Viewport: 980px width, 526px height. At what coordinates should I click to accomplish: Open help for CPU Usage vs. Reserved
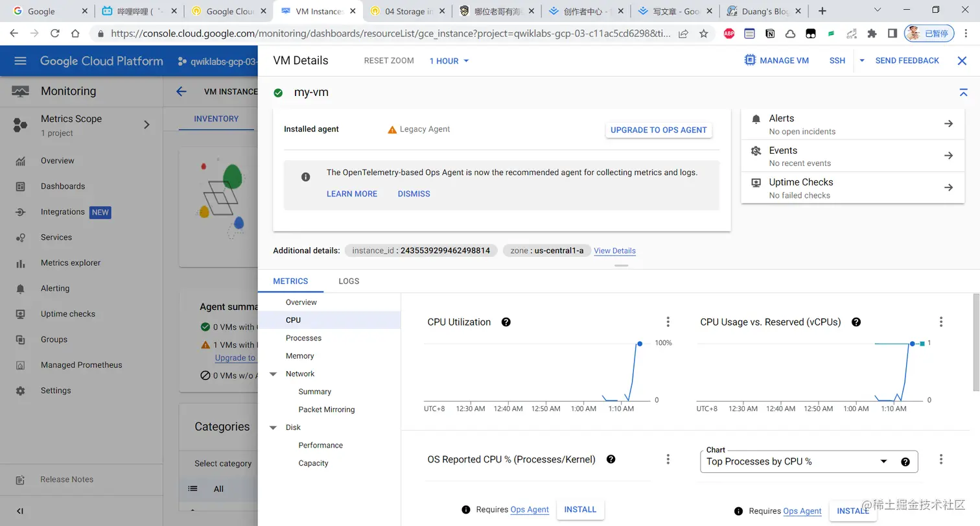[856, 322]
